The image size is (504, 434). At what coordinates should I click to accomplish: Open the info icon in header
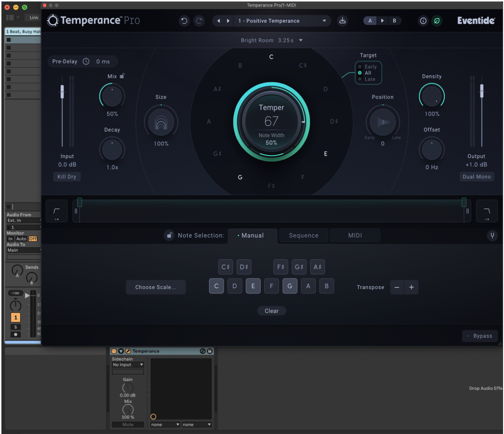coord(423,21)
